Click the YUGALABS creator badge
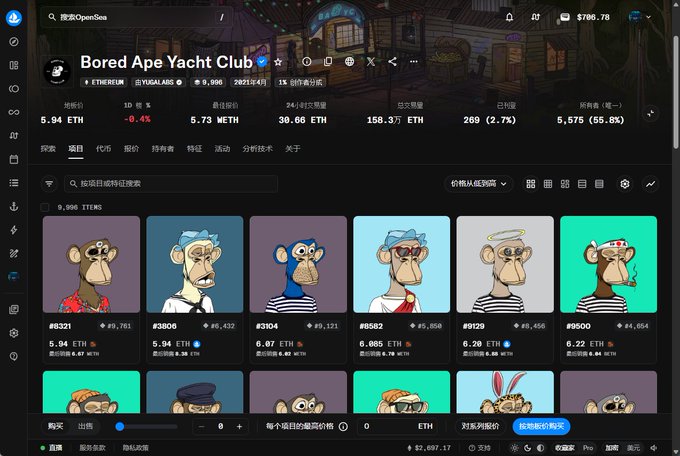Screen dimensions: 680x456 coord(158,82)
